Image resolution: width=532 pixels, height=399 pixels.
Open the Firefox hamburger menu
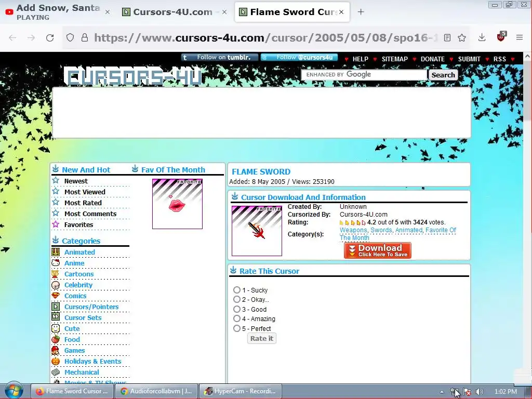click(x=520, y=37)
